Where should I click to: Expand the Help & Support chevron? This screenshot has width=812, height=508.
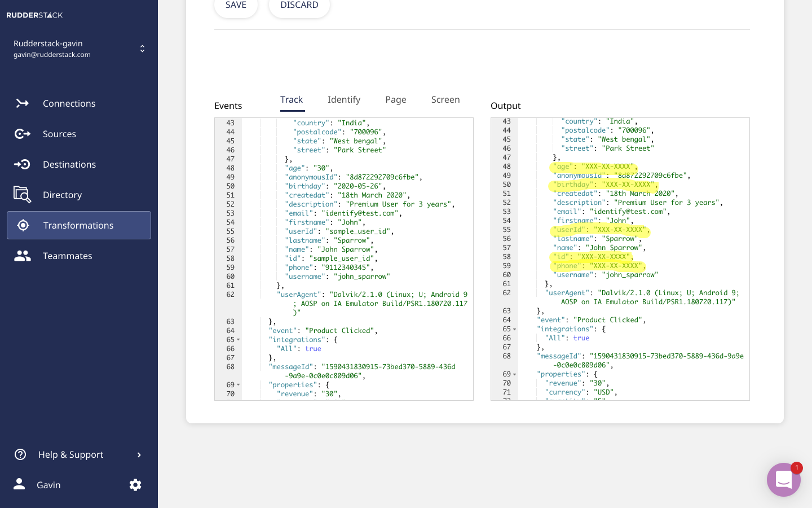(139, 454)
